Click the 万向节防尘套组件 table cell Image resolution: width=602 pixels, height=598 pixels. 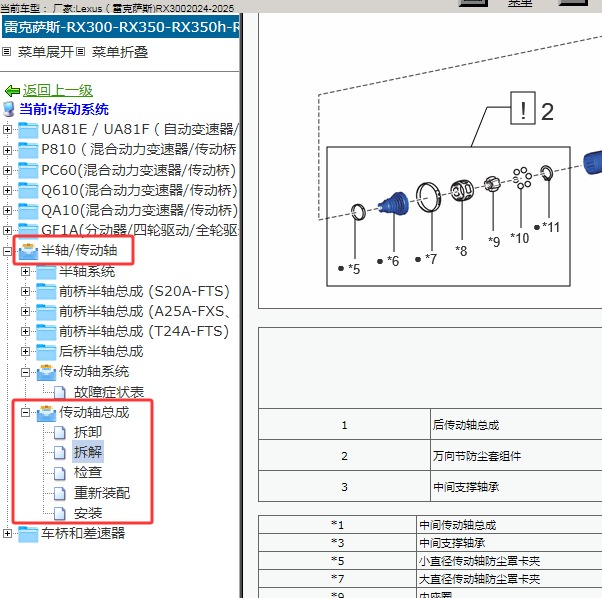click(x=516, y=456)
